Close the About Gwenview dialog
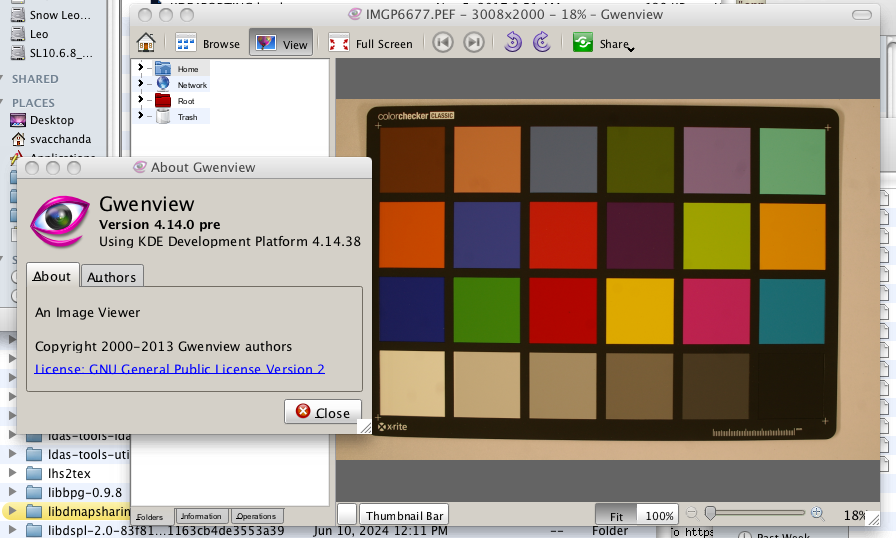Image resolution: width=896 pixels, height=538 pixels. click(x=323, y=412)
